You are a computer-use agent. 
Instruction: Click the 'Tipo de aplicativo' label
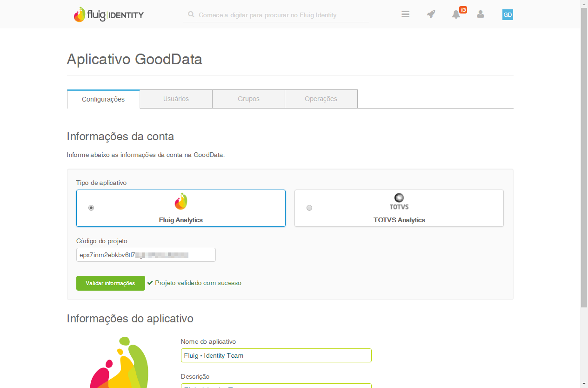pyautogui.click(x=101, y=183)
